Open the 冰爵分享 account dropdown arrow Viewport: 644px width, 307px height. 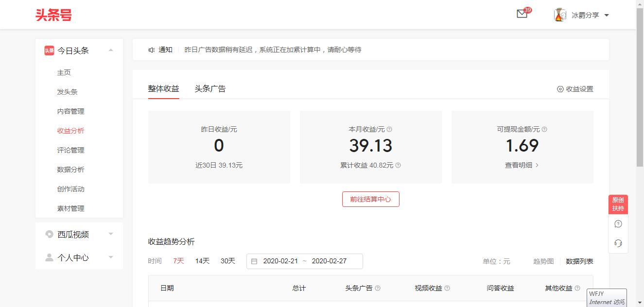click(x=606, y=15)
